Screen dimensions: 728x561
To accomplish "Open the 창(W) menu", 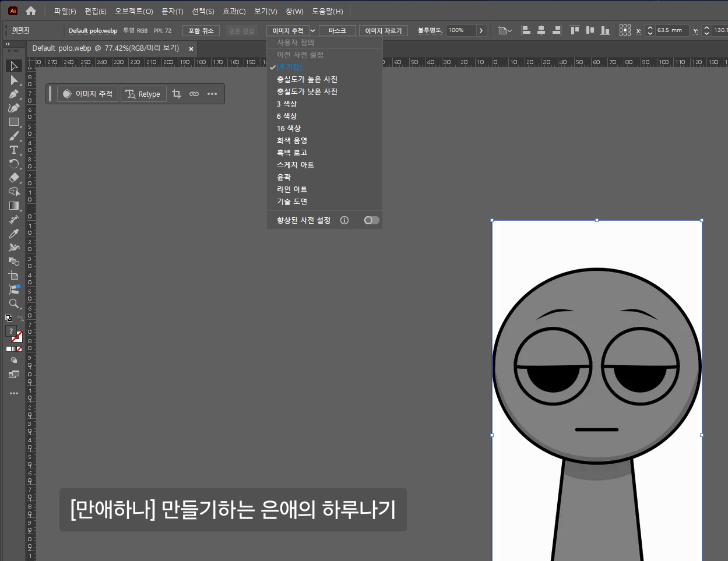I will pos(294,11).
